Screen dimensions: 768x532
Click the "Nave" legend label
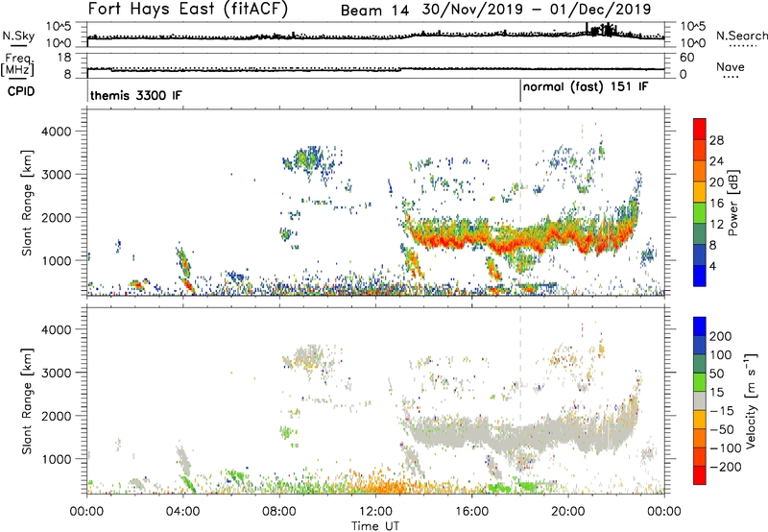click(x=731, y=66)
